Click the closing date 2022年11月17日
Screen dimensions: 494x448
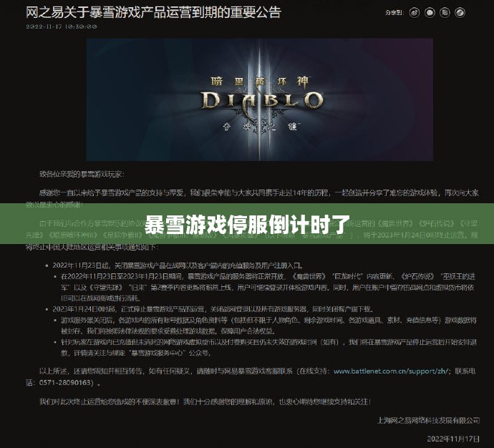[x=453, y=439]
